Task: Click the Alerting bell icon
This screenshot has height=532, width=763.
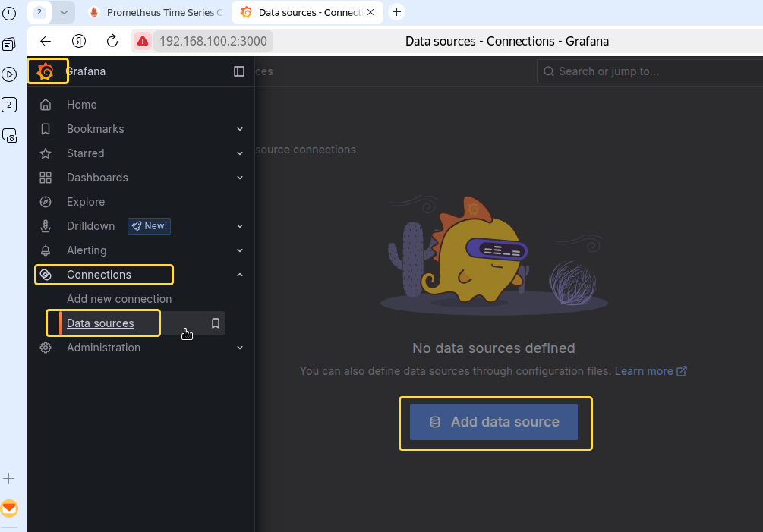Action: (x=46, y=250)
